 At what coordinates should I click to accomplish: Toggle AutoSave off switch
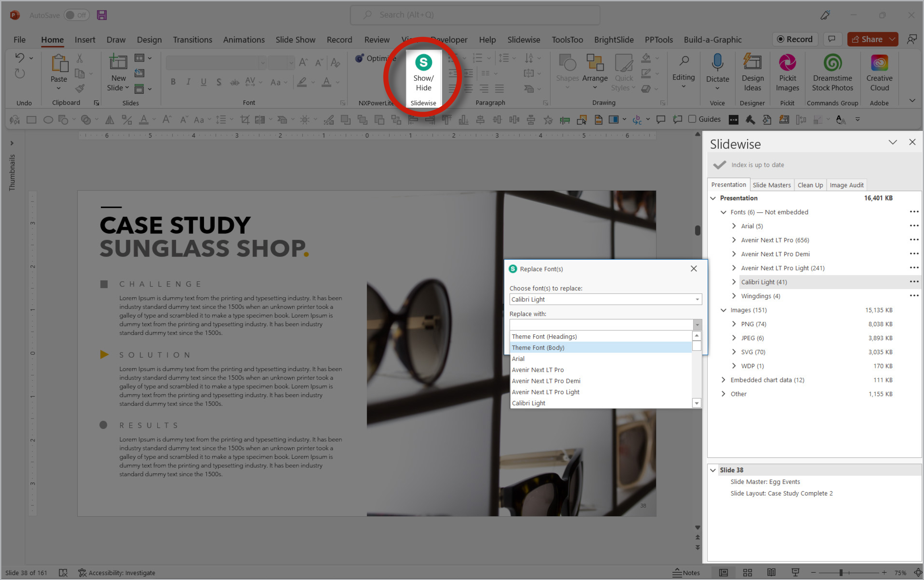click(77, 15)
